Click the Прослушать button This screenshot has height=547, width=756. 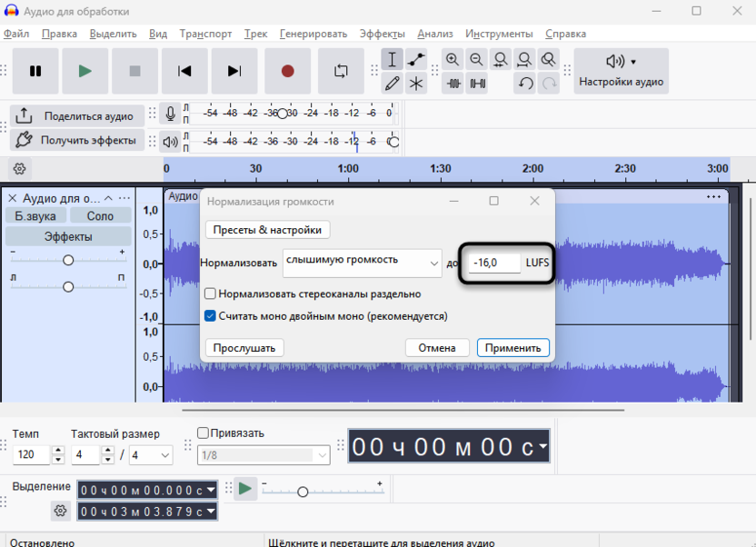click(x=244, y=347)
